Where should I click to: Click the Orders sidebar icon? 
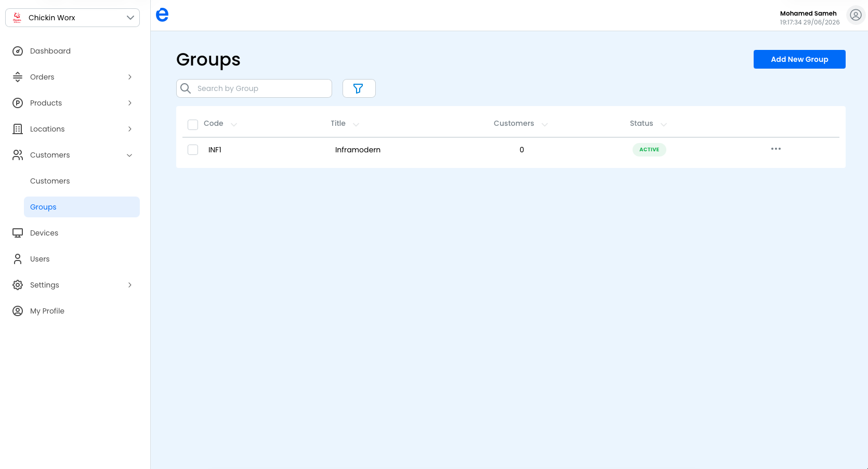tap(18, 77)
